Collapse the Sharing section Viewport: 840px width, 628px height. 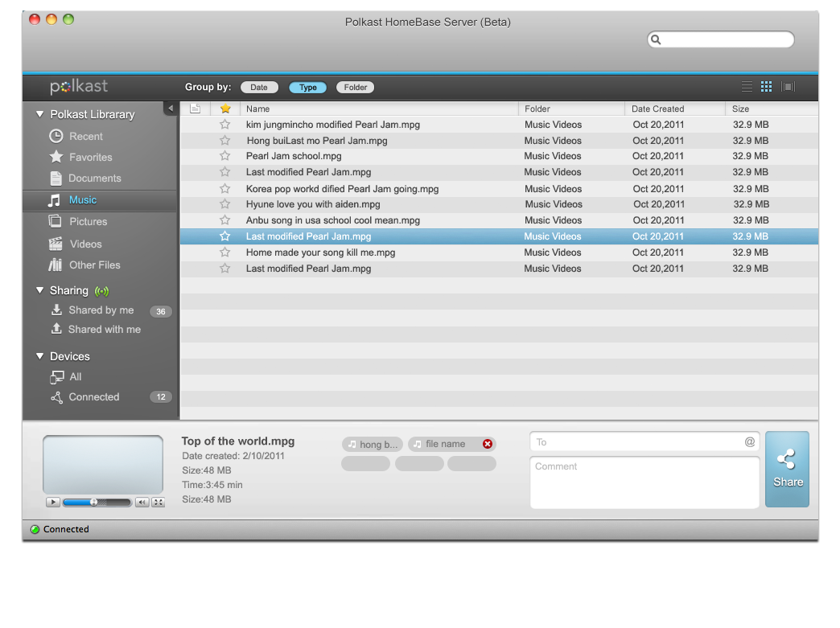click(39, 290)
